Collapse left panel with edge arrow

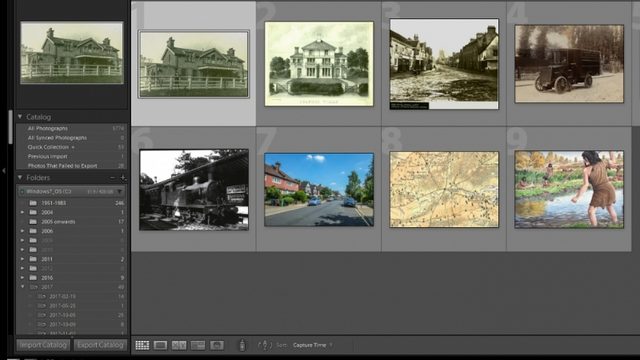click(x=4, y=171)
